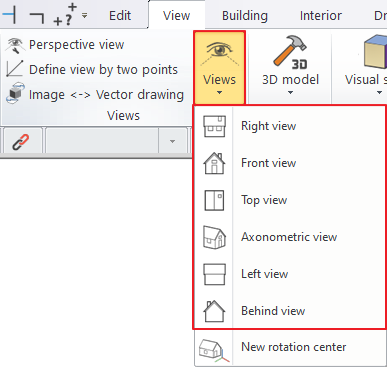
Task: Click the red chain link icon
Action: (21, 142)
